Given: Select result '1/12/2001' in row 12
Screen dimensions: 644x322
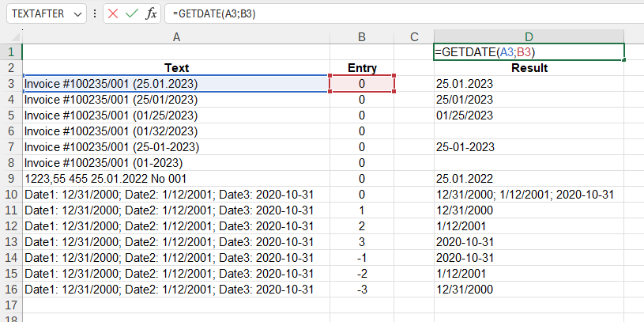Looking at the screenshot, I should coord(529,226).
